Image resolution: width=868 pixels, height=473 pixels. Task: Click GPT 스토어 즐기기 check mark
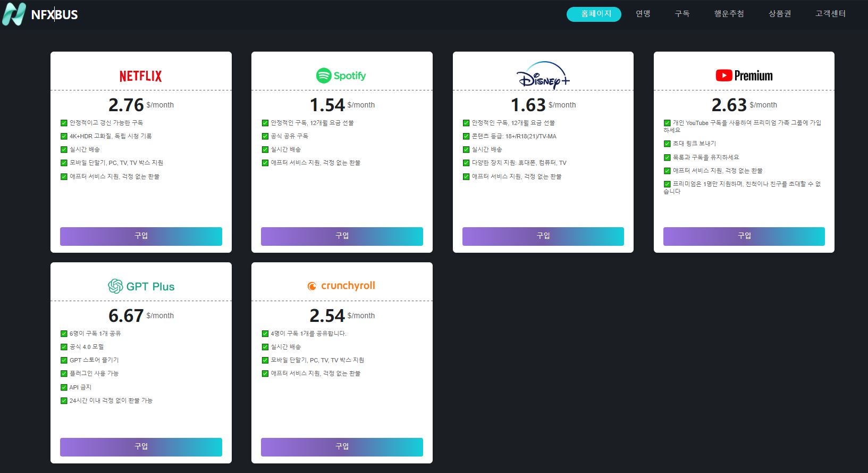pyautogui.click(x=64, y=360)
